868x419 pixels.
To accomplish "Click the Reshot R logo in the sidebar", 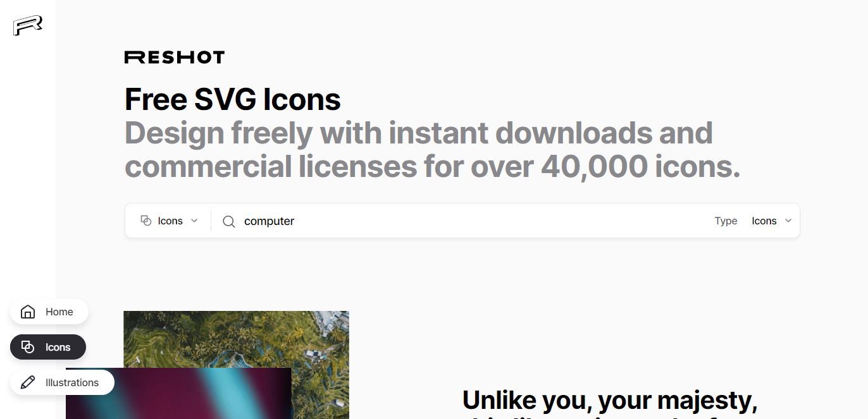I will point(28,26).
